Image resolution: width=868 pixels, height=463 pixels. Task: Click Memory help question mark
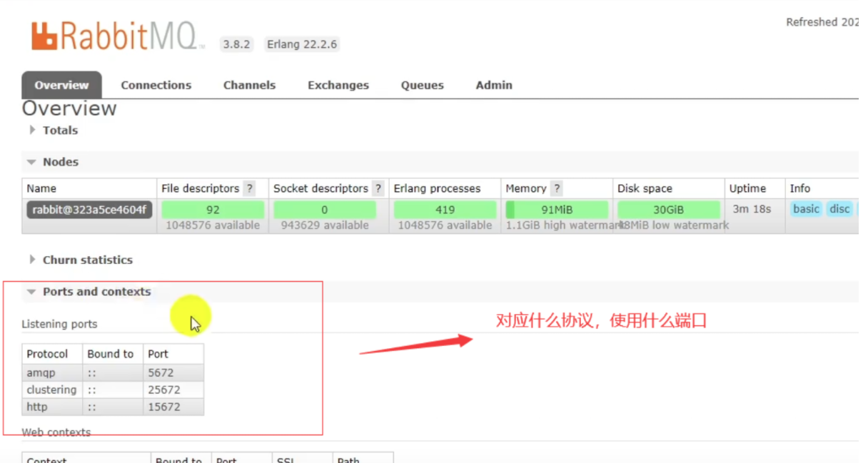(556, 188)
